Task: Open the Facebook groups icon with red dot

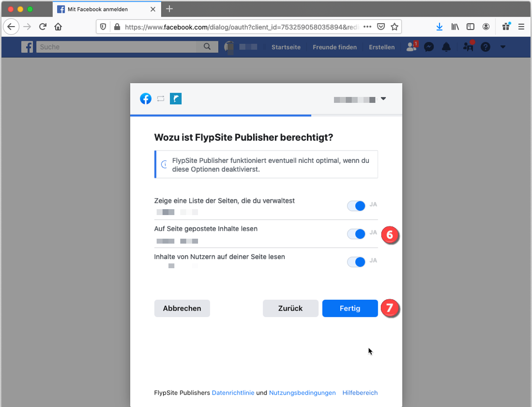Action: [468, 46]
